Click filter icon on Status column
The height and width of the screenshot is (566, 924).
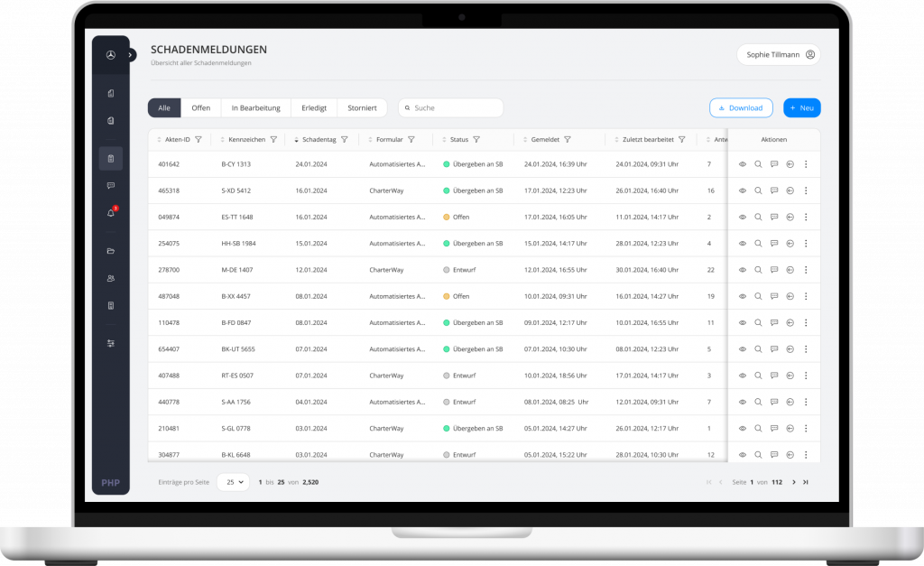tap(476, 140)
